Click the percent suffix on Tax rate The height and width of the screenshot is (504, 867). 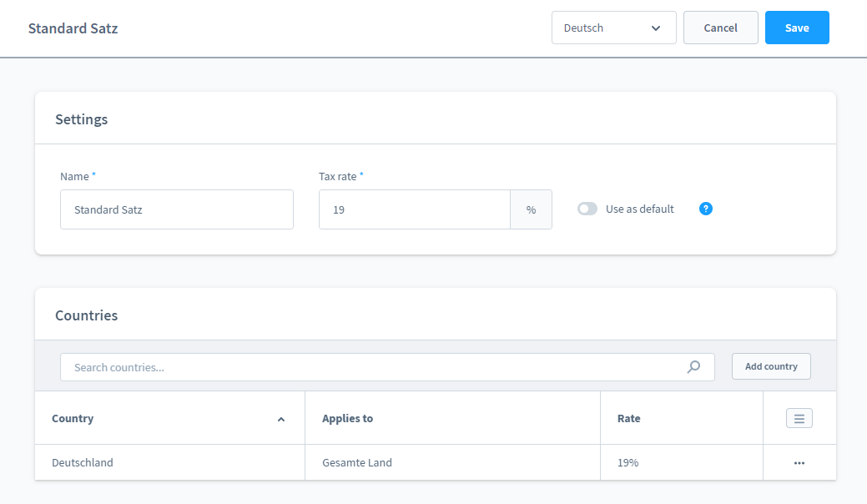point(531,209)
